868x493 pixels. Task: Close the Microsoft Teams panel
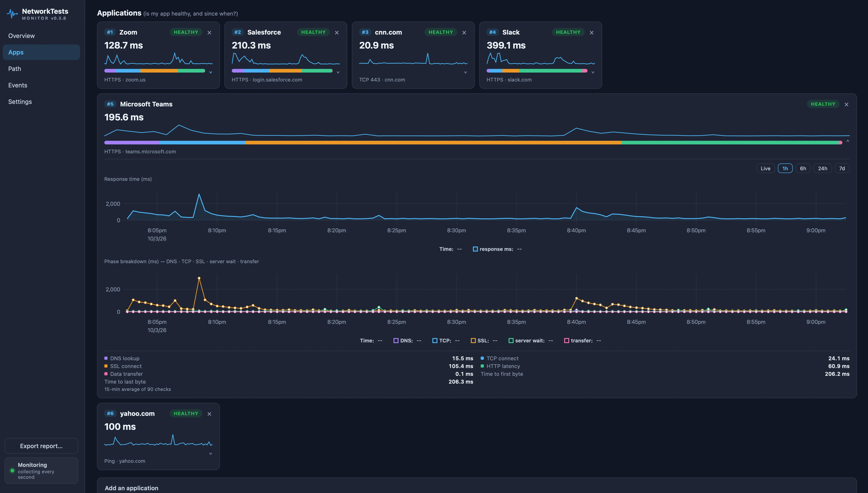(x=846, y=104)
